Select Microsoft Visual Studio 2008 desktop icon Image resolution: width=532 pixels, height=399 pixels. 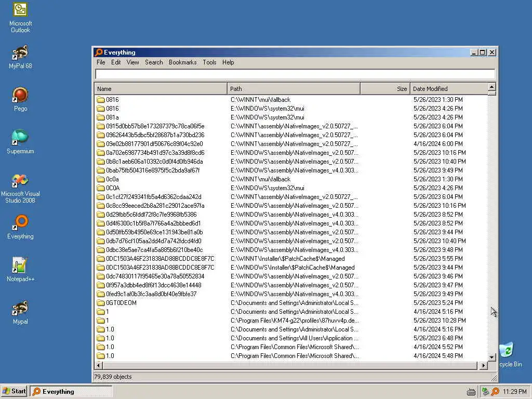(x=20, y=189)
